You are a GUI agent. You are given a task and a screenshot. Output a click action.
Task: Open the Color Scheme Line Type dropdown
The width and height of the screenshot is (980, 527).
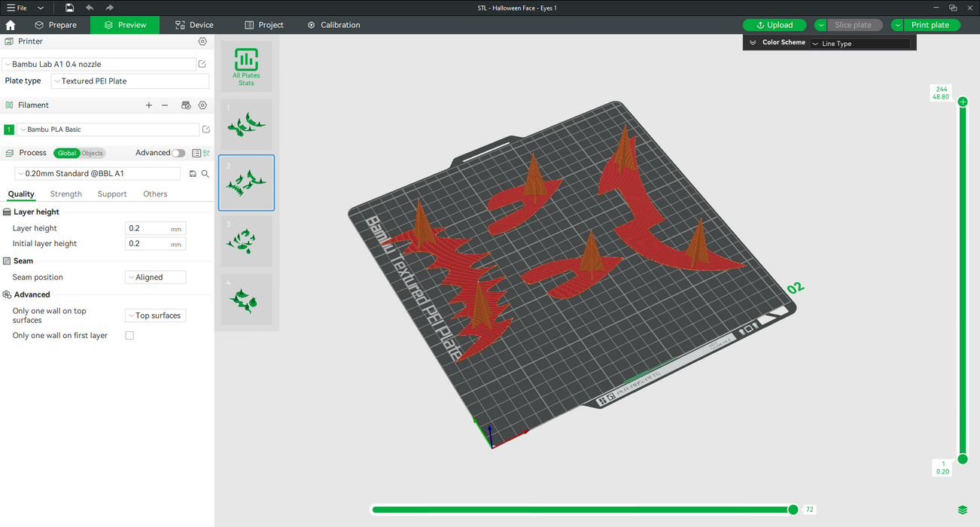(860, 44)
